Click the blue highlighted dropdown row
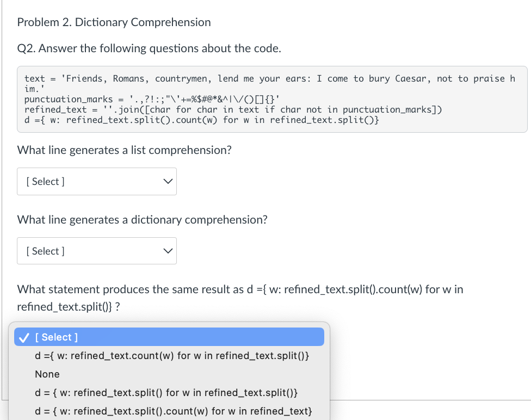531x420 pixels. (169, 337)
